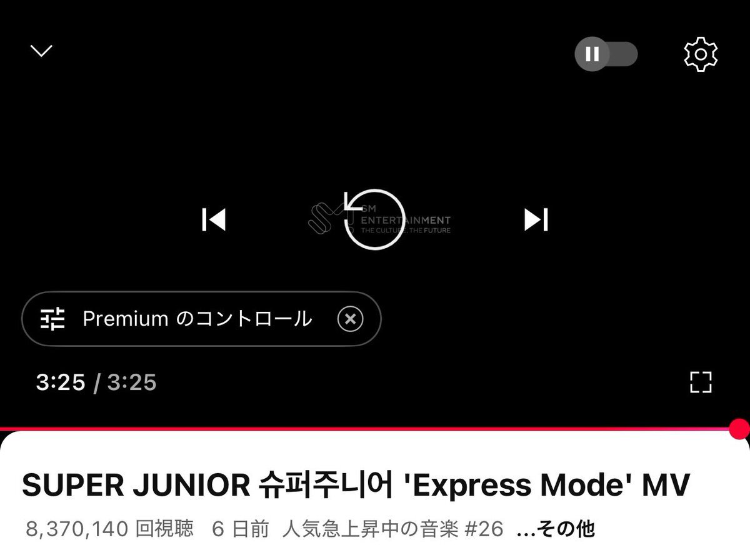Toggle the autoplay switch off
The width and height of the screenshot is (750, 560).
[x=606, y=54]
